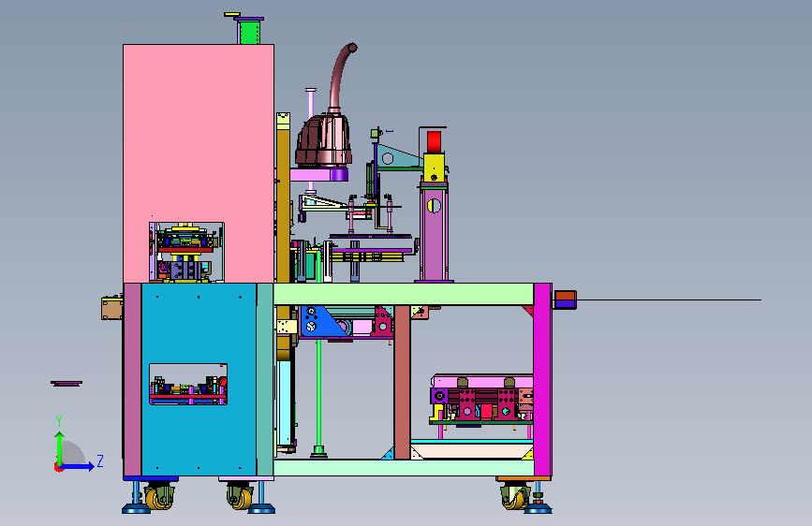812x526 pixels.
Task: Select the tan box on left side
Action: point(111,308)
